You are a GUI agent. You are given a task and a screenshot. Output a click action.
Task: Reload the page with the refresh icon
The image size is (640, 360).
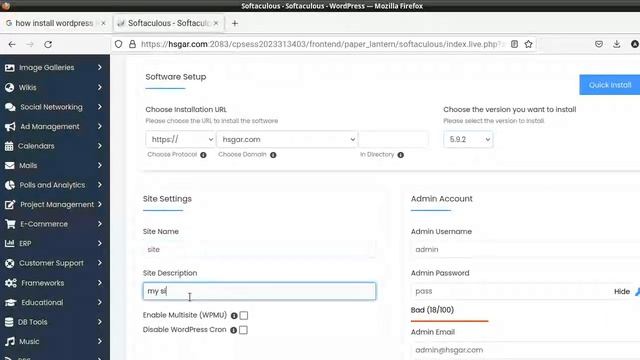[48, 44]
